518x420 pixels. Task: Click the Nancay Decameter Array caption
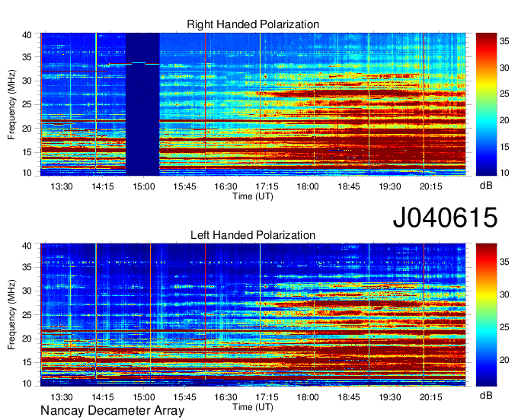click(x=112, y=411)
